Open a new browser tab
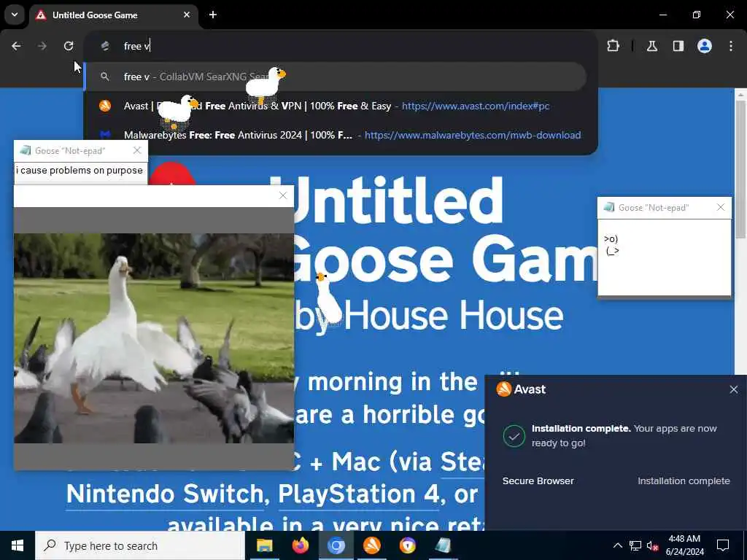Screen dimensions: 747x560 click(213, 15)
